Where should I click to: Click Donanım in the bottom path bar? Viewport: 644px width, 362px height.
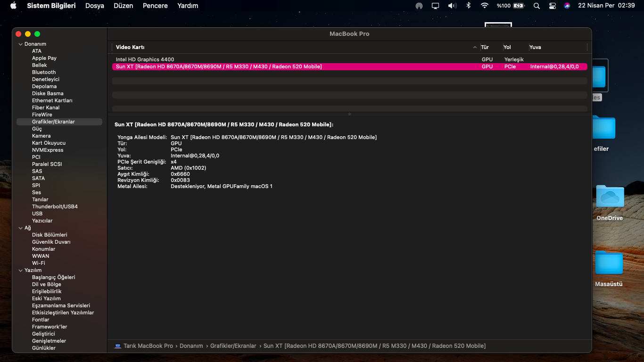point(191,346)
